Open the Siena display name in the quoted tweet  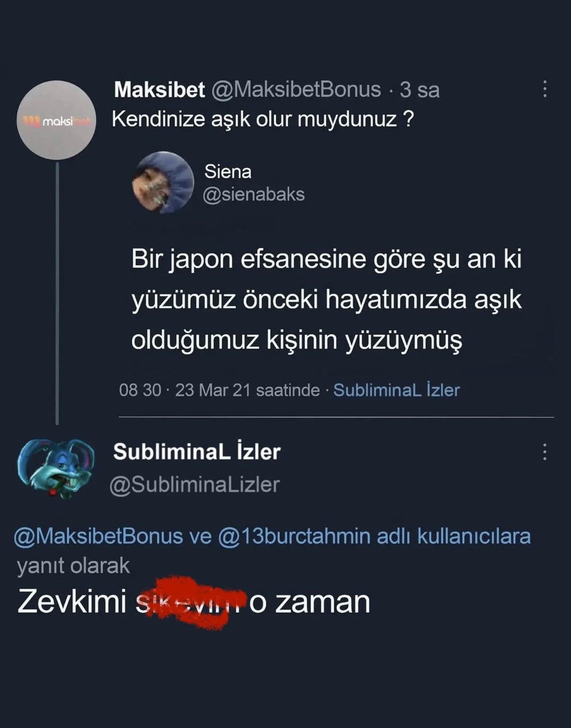(x=228, y=172)
